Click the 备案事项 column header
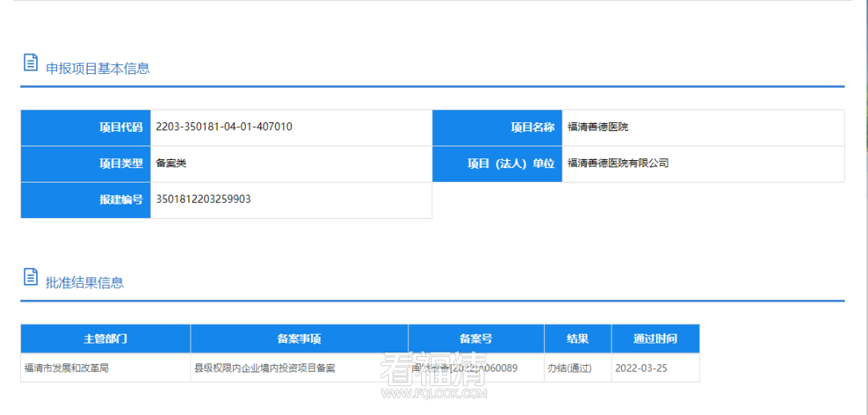 pos(299,339)
